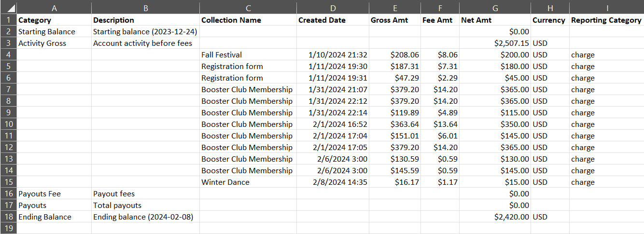This screenshot has width=644, height=234.
Task: Select the $208.06 gross amount cell
Action: point(395,55)
